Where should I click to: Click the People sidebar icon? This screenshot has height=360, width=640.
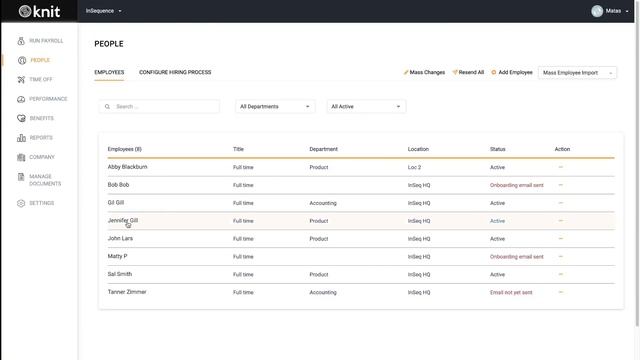(x=22, y=60)
